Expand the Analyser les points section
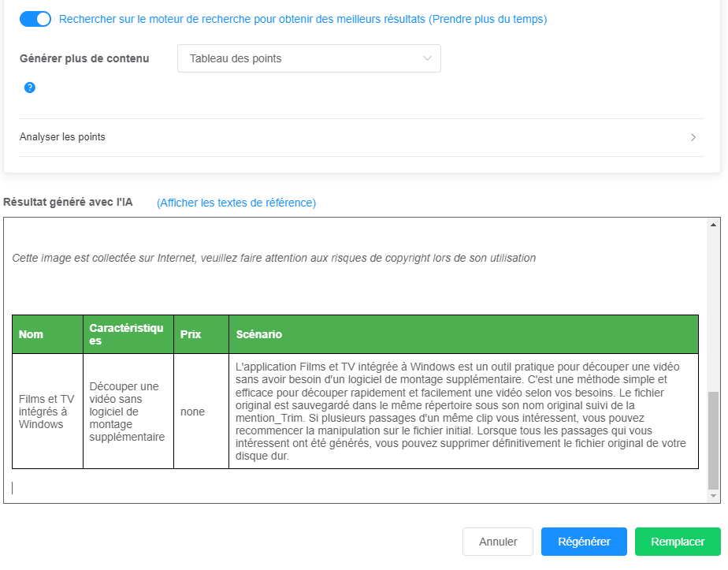 click(x=362, y=137)
